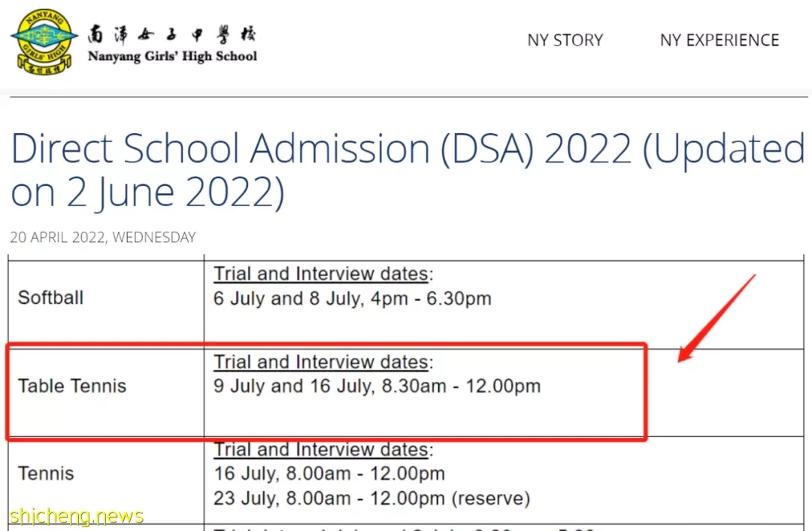Click the 23 July reserve date line

coord(372,499)
